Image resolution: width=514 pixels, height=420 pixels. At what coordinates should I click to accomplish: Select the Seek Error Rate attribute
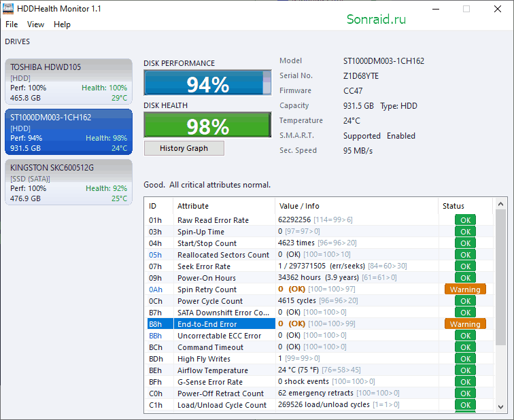(x=320, y=266)
